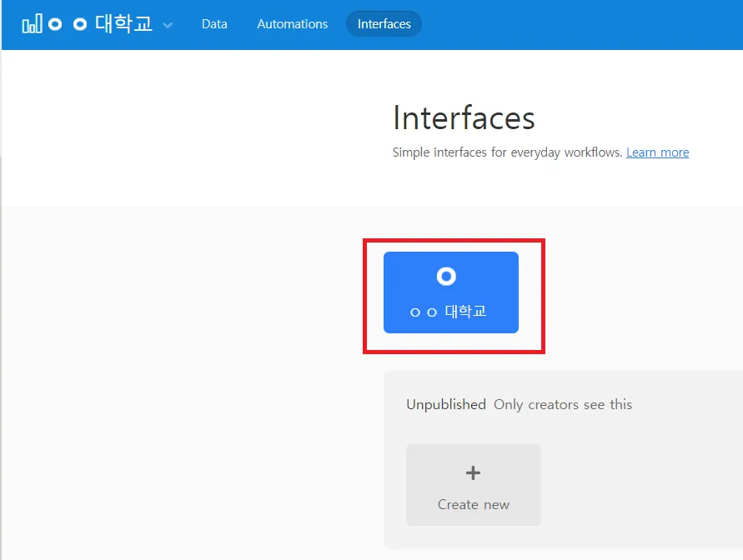Click the white ring icon on blue card
The height and width of the screenshot is (560, 743).
[x=446, y=276]
